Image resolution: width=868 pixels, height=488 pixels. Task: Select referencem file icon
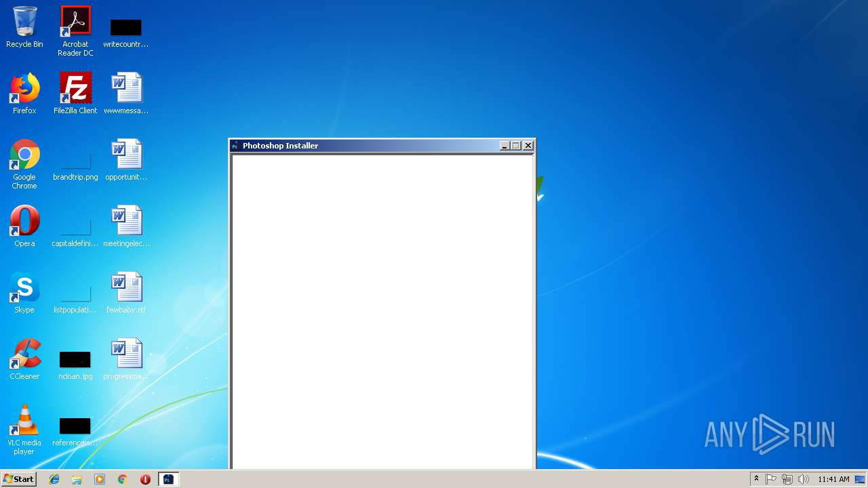(x=75, y=432)
